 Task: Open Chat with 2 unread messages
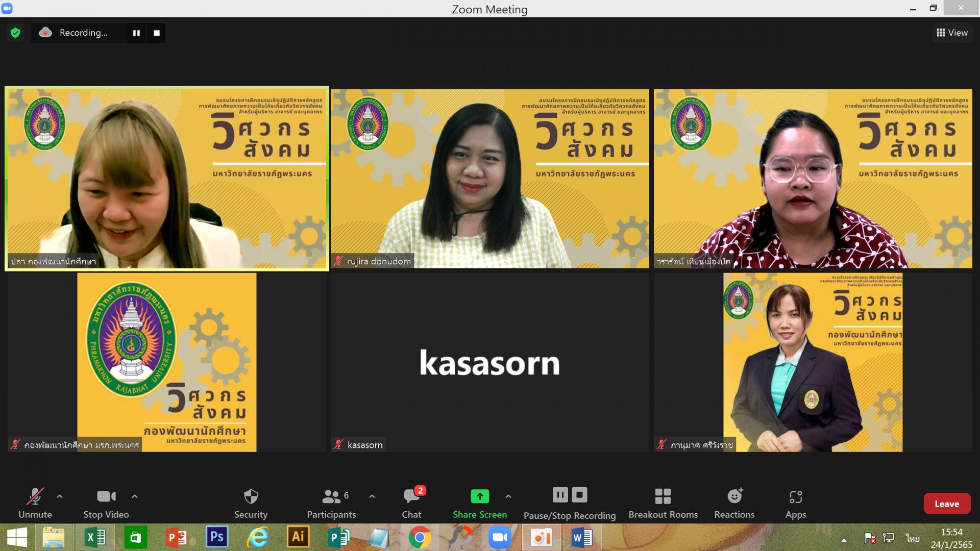click(412, 503)
